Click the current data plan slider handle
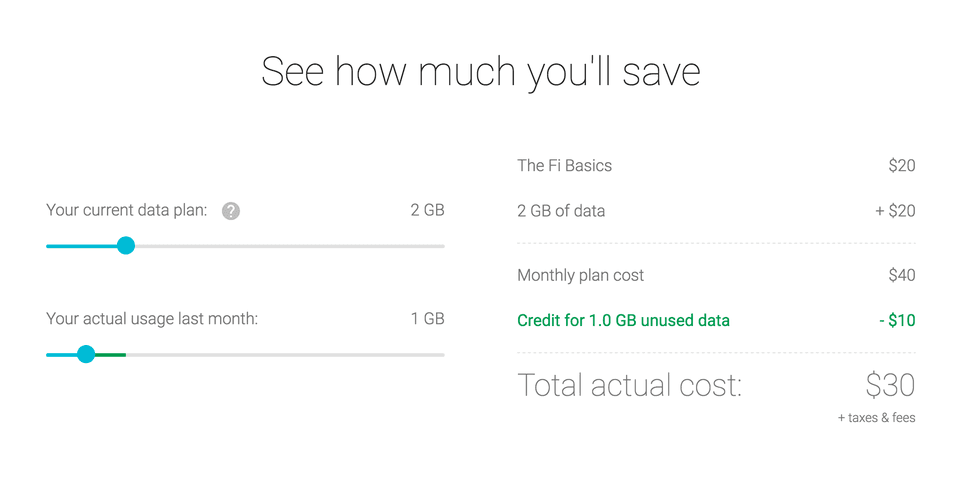This screenshot has height=480, width=980. coord(125,246)
